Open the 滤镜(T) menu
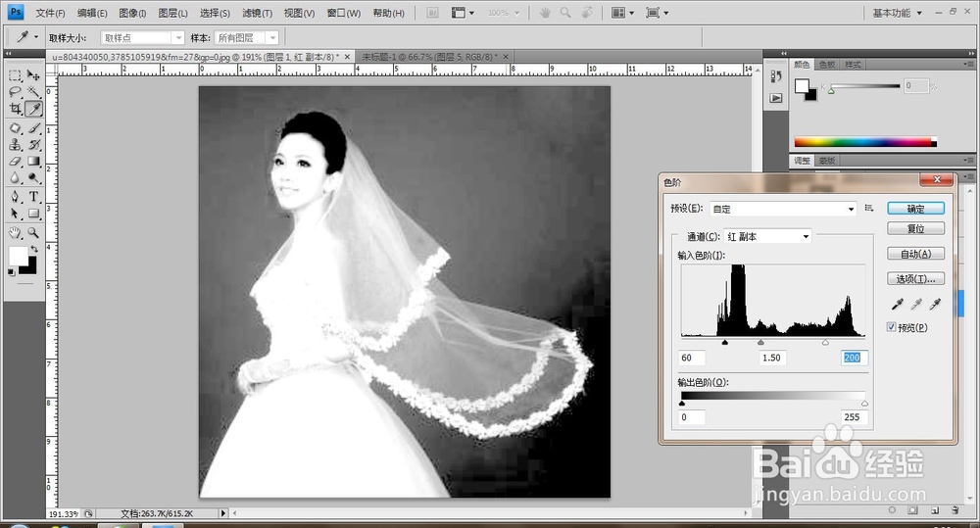980x528 pixels. click(x=257, y=13)
